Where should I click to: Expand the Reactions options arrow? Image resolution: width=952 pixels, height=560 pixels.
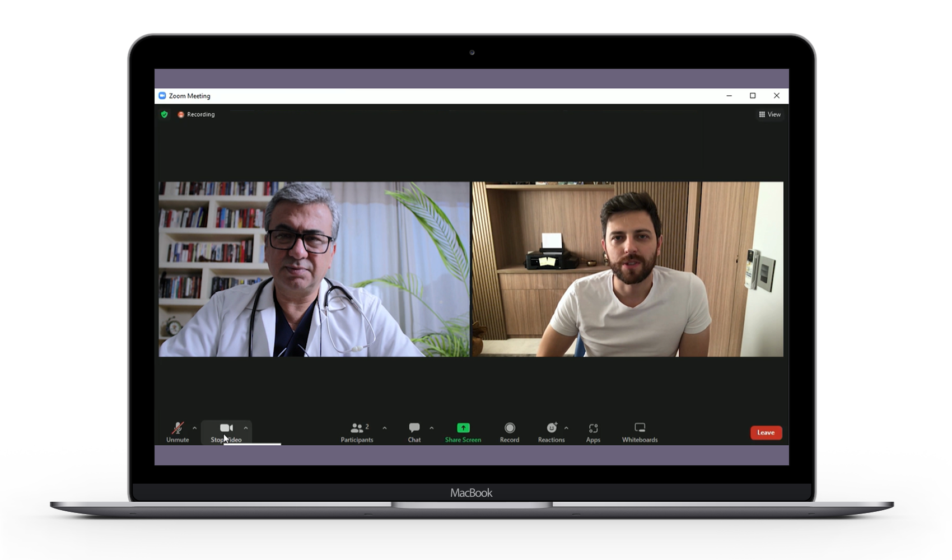[566, 428]
